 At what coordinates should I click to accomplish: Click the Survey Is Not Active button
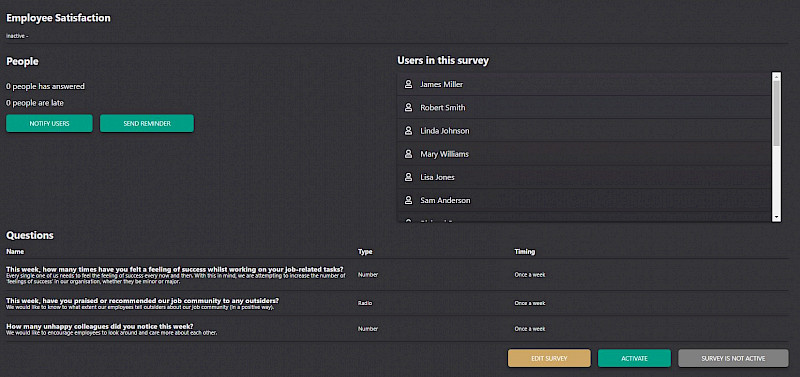(733, 358)
